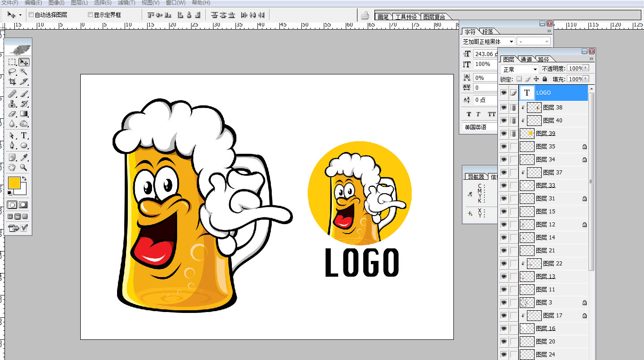Select the Healing Brush tool
Image resolution: width=644 pixels, height=360 pixels.
tap(13, 94)
